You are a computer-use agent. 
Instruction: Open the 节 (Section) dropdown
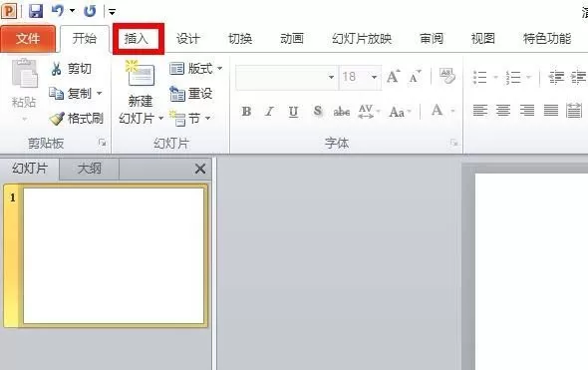pyautogui.click(x=189, y=119)
